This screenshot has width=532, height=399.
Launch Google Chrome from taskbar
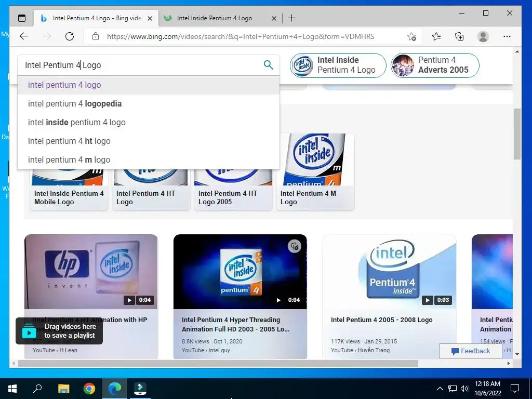point(89,389)
